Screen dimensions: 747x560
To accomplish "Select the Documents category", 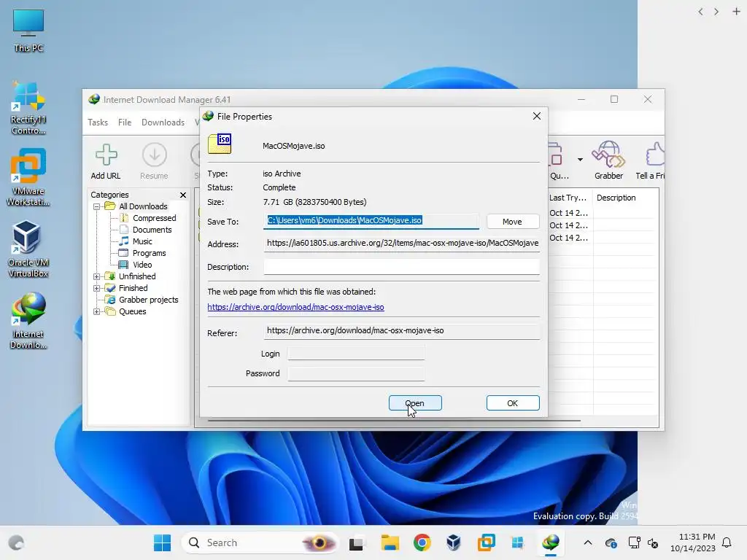I will tap(152, 230).
